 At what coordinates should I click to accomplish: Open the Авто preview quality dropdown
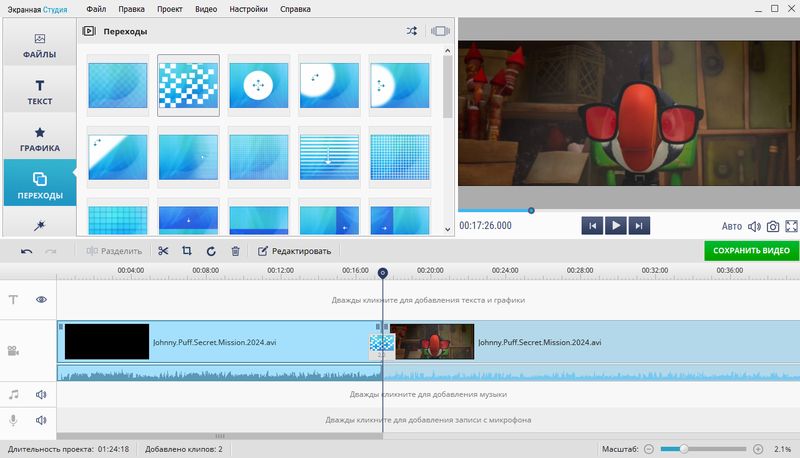tap(732, 226)
